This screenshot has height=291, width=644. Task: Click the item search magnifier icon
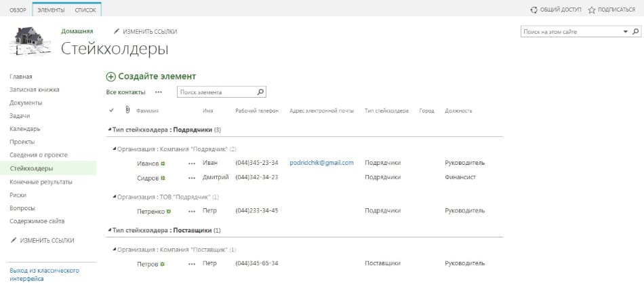(260, 92)
